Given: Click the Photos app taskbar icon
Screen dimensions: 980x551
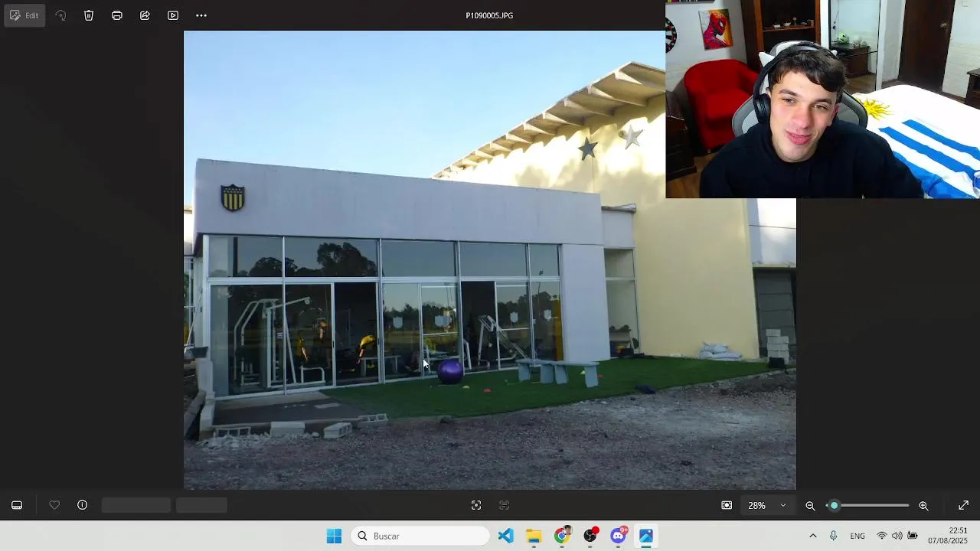Looking at the screenshot, I should pos(646,536).
